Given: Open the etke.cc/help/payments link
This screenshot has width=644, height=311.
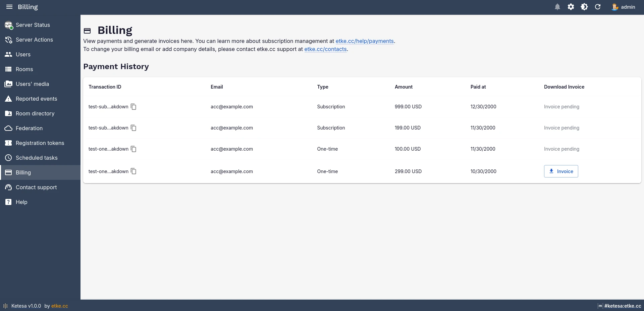Looking at the screenshot, I should coord(365,41).
